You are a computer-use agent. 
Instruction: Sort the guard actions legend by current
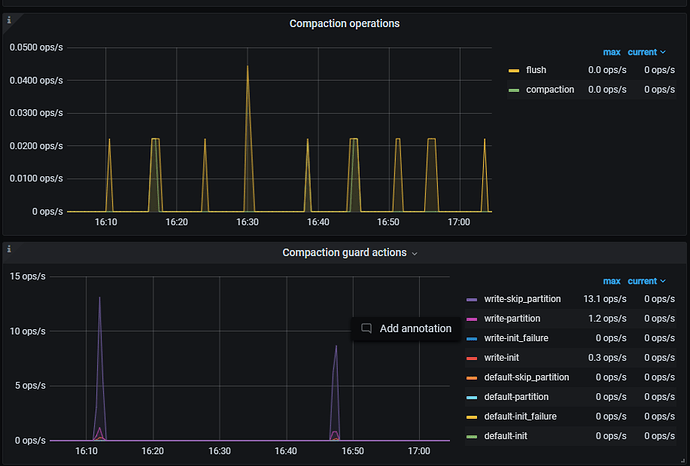pos(646,281)
